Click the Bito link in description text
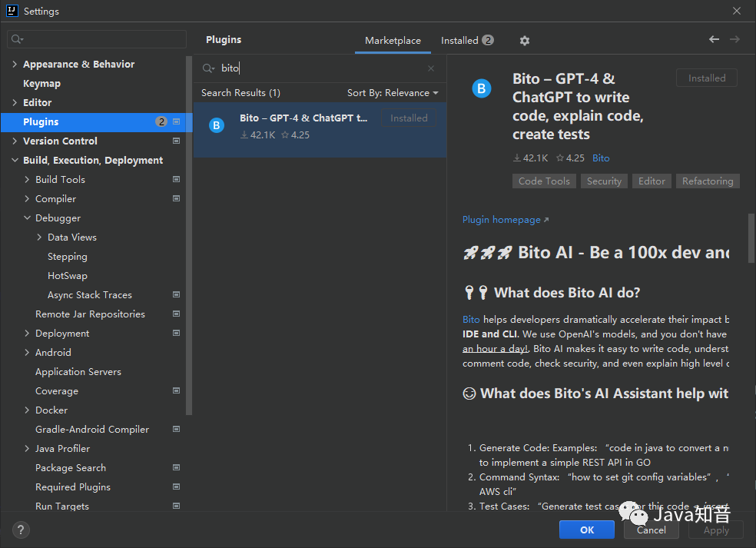Viewport: 756px width, 548px height. pyautogui.click(x=471, y=319)
